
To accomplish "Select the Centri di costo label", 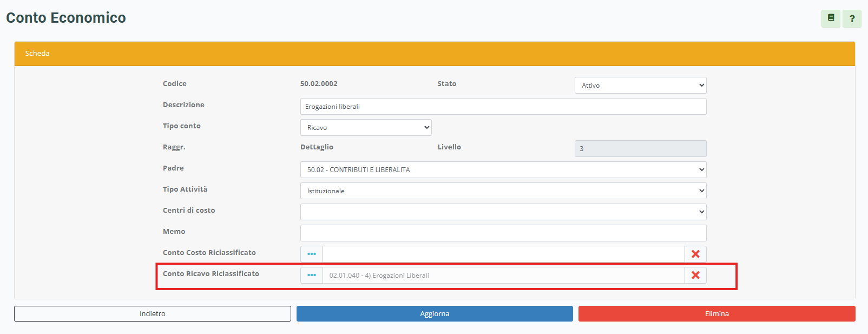I will click(189, 210).
